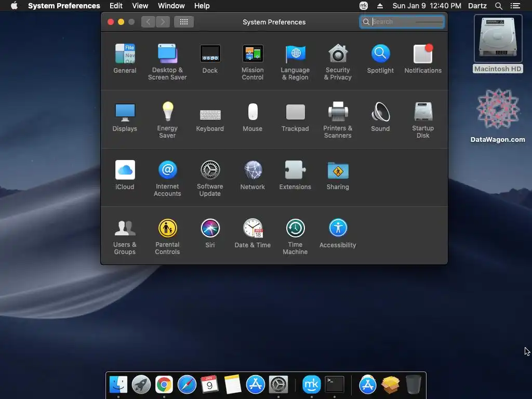Click the back navigation arrow

point(148,22)
